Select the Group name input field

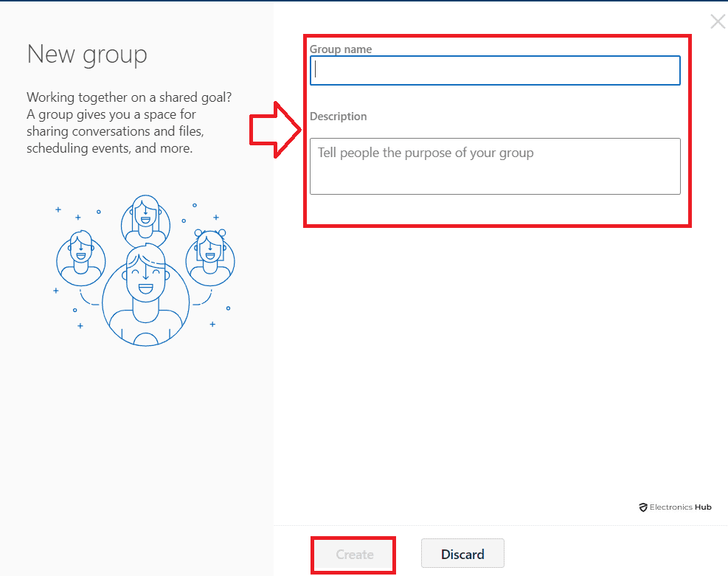click(495, 70)
